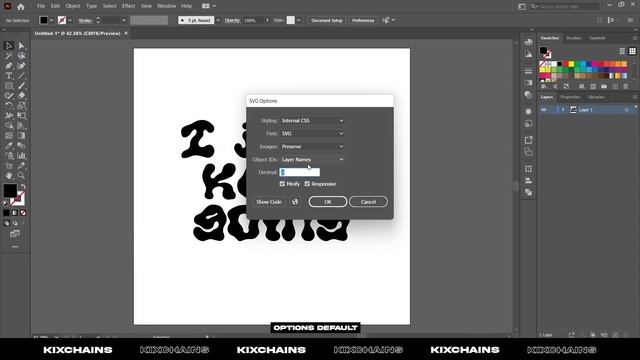The height and width of the screenshot is (360, 640).
Task: Open the Object IDs dropdown showing Layer Names
Action: 312,160
